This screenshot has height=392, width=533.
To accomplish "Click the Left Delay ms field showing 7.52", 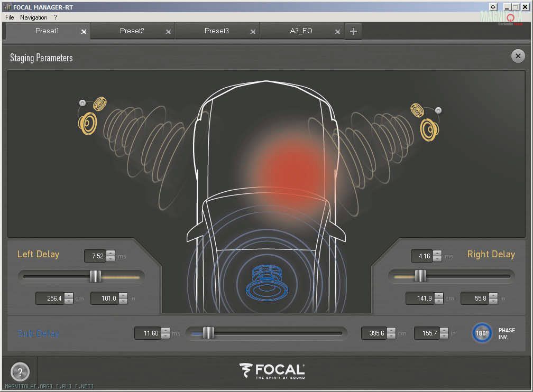I will [x=96, y=256].
